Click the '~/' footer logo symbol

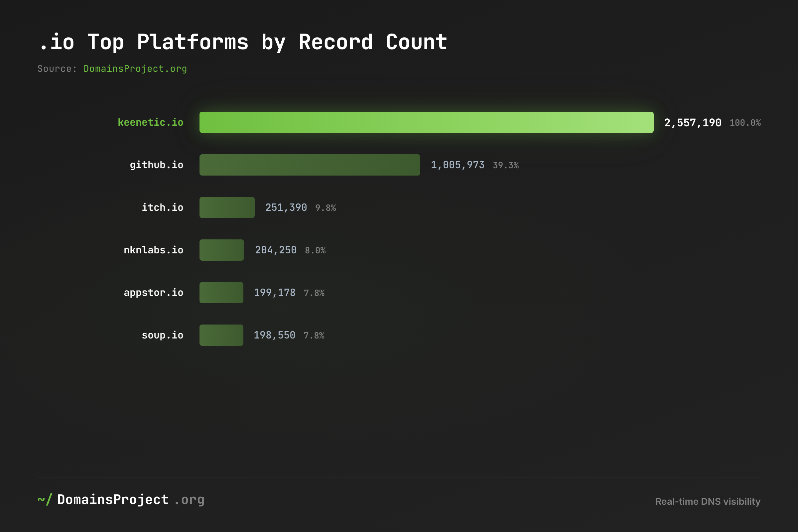45,499
